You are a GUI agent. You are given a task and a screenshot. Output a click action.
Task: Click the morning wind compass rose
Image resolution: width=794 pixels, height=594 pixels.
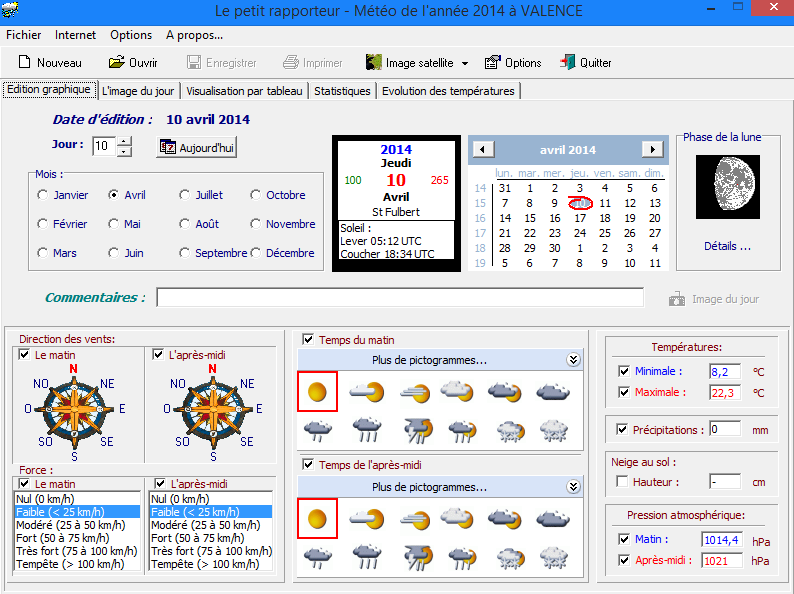[74, 409]
